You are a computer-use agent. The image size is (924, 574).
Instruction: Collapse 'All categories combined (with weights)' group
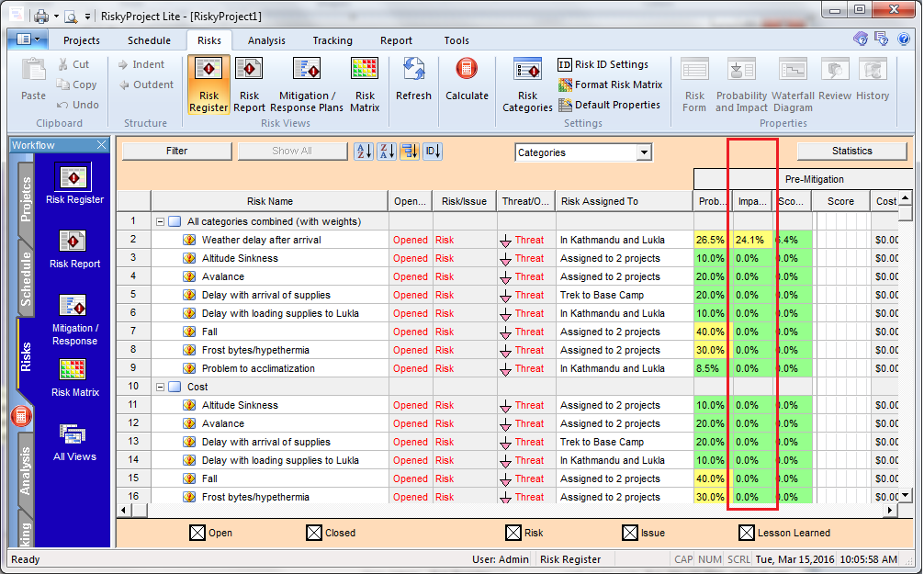tap(160, 221)
